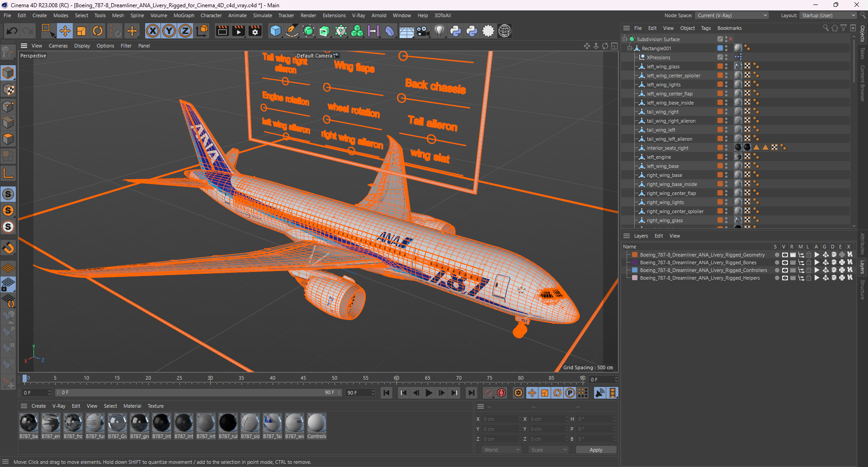
Task: Click the Apply button
Action: (x=596, y=450)
